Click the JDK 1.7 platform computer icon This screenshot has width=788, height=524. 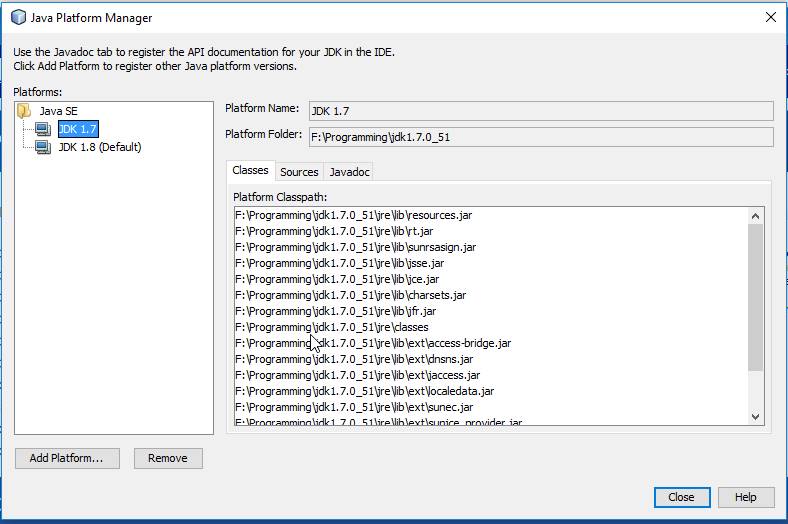tap(43, 129)
